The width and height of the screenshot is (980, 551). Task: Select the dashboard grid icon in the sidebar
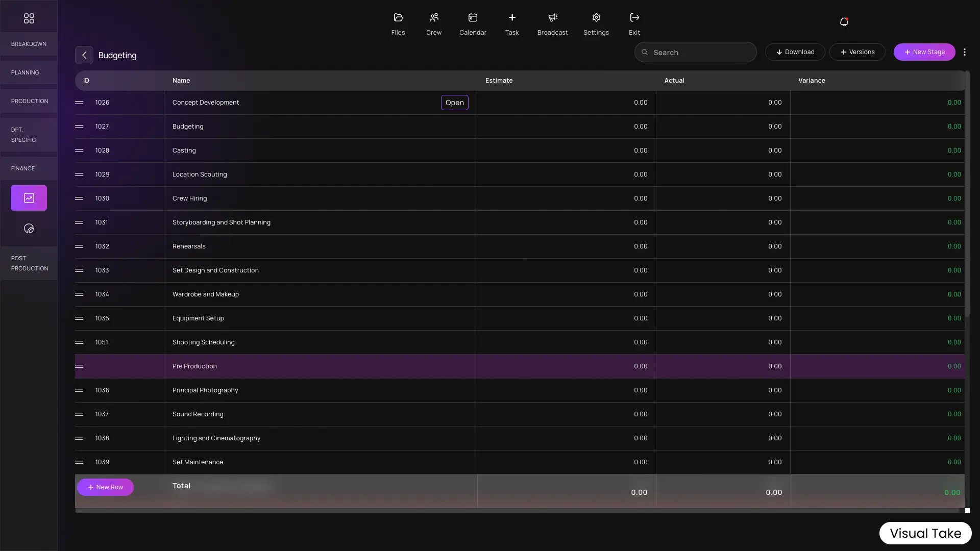click(29, 18)
